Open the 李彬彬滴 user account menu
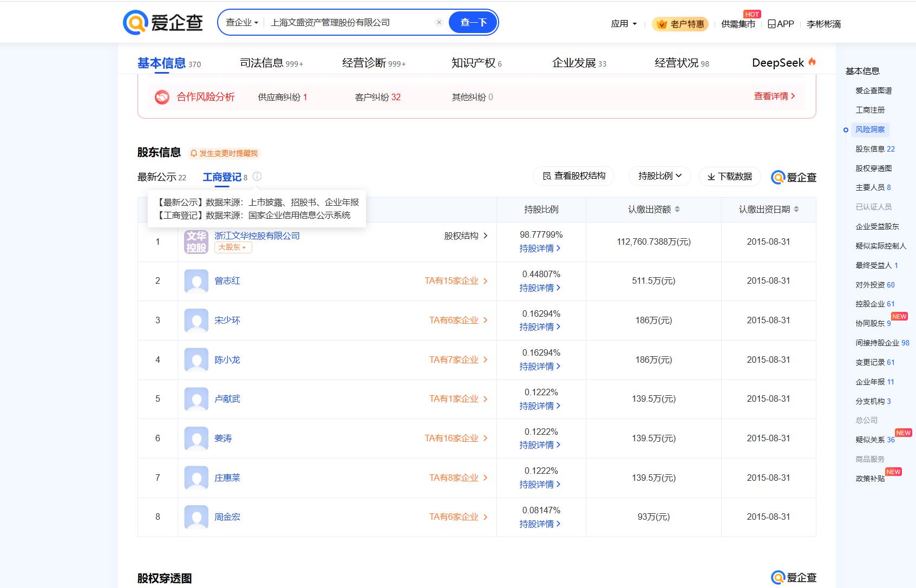The image size is (916, 588). click(823, 24)
